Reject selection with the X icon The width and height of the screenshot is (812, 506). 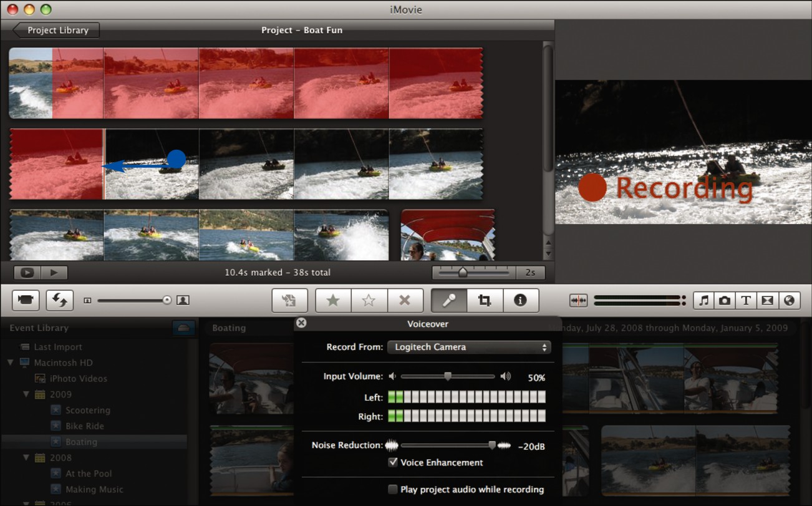click(x=404, y=300)
